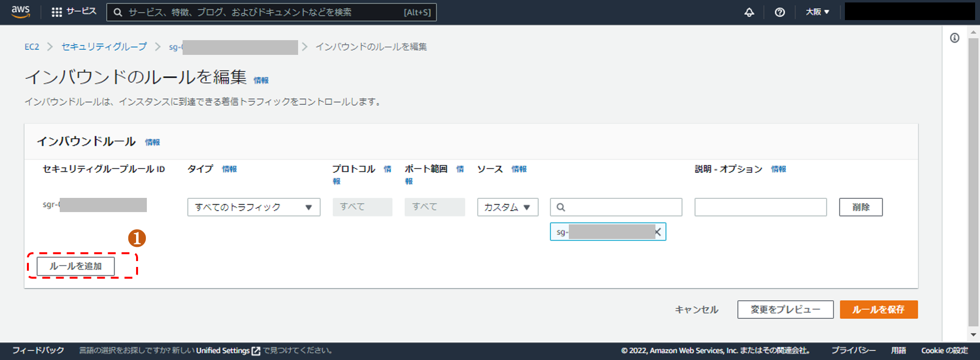Screen dimensions: 980x360
Task: Click 変更をプレビュー button
Action: pyautogui.click(x=785, y=310)
